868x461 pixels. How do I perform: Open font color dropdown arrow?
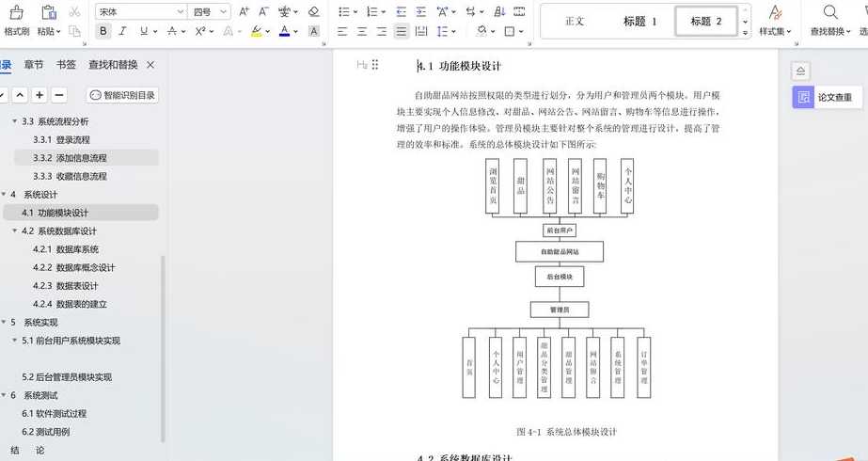295,32
